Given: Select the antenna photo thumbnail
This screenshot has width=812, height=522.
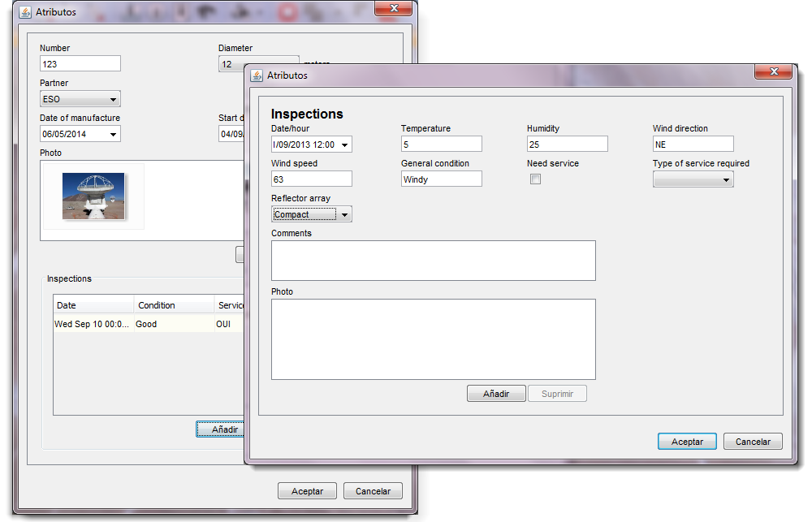Looking at the screenshot, I should click(93, 196).
